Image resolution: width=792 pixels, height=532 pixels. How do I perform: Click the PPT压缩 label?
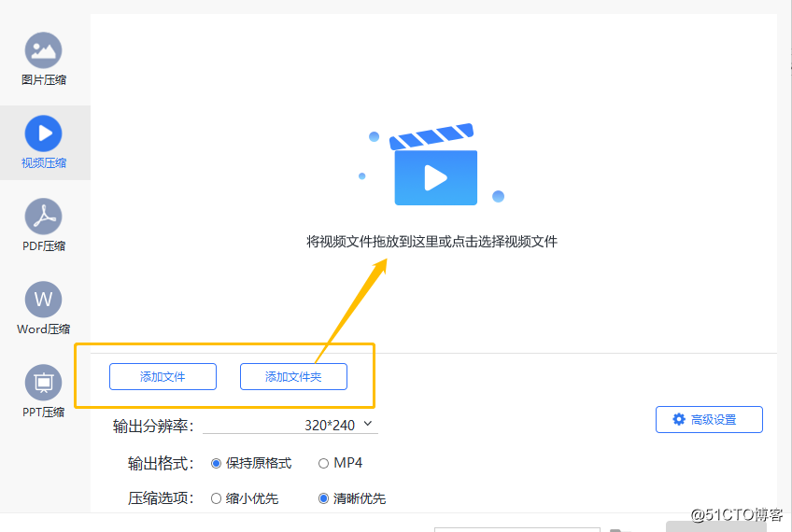point(44,412)
